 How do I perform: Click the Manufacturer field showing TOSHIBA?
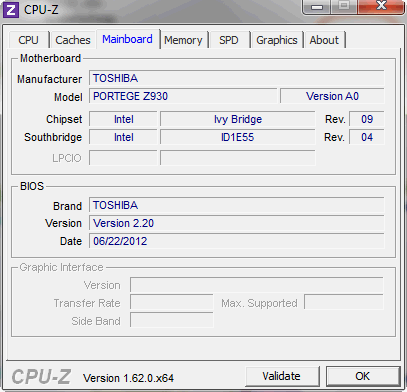click(x=237, y=78)
